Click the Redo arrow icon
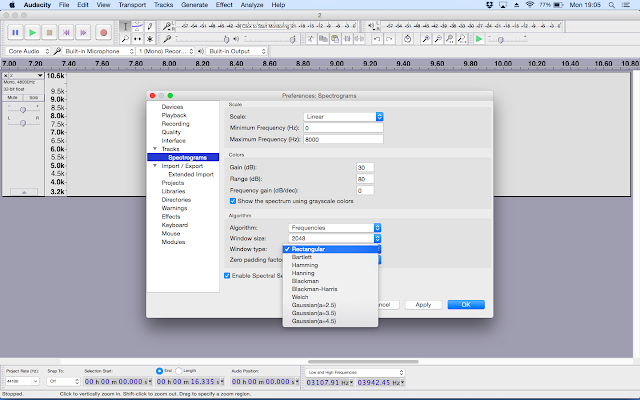Viewport: 640px width, 400px height. point(389,39)
